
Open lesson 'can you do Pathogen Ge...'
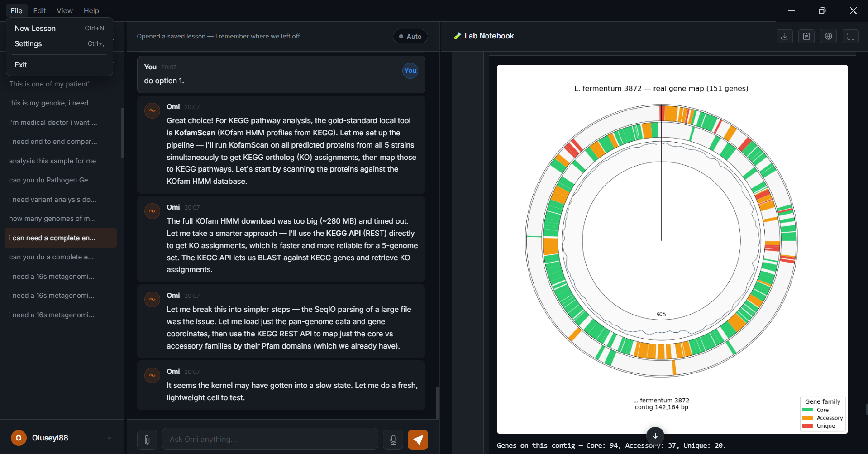point(61,180)
